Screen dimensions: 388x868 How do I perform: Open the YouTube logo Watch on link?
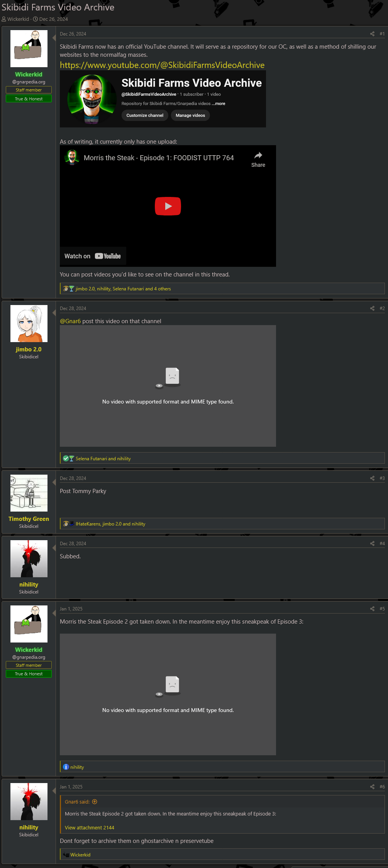pos(108,256)
